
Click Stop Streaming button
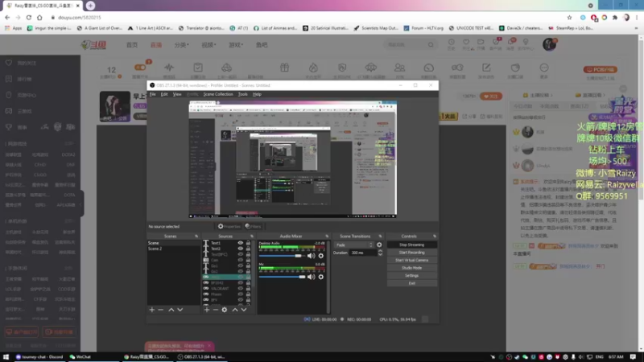tap(411, 245)
